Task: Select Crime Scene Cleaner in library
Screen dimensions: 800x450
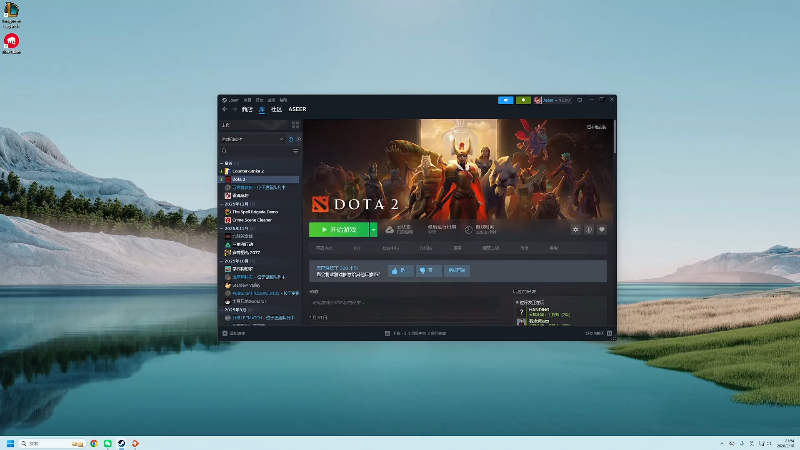Action: point(252,220)
